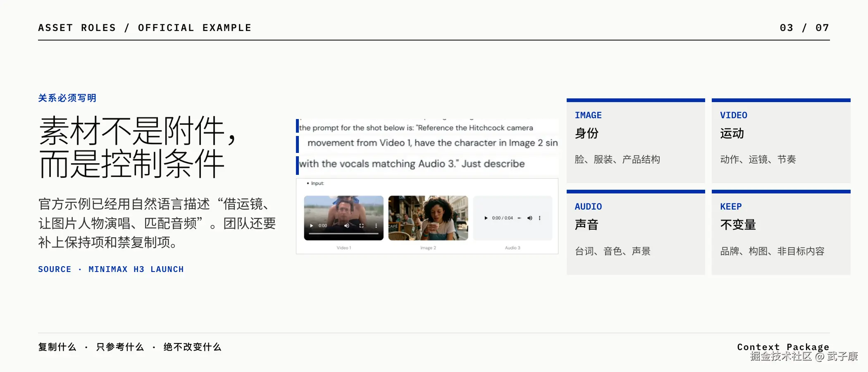The image size is (868, 372).
Task: Click the Video 1 progress bar
Action: click(343, 234)
